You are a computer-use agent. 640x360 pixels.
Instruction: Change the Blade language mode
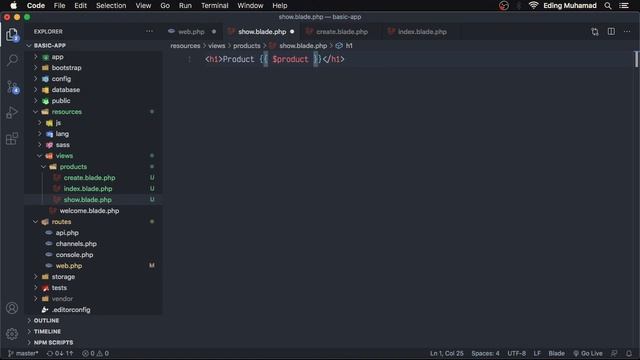[556, 353]
